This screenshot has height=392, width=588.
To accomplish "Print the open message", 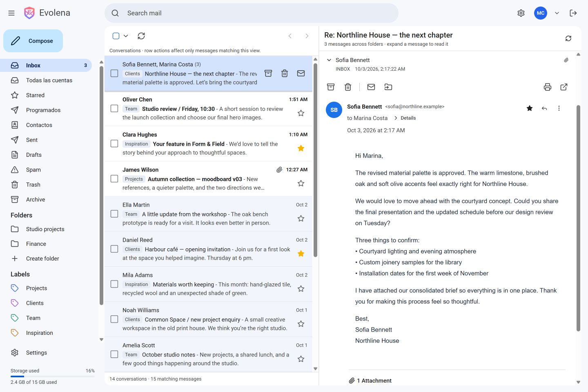I will pyautogui.click(x=548, y=87).
